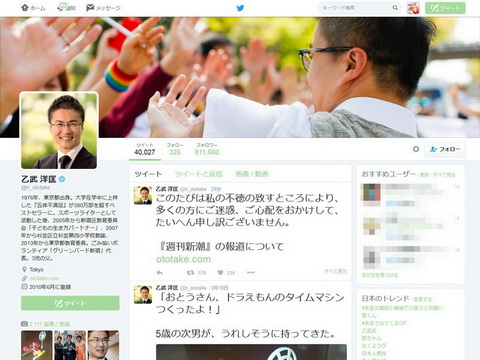Viewport: 480px width, 360px height.
Task: Select the ツイート timeline tab
Action: 148,174
